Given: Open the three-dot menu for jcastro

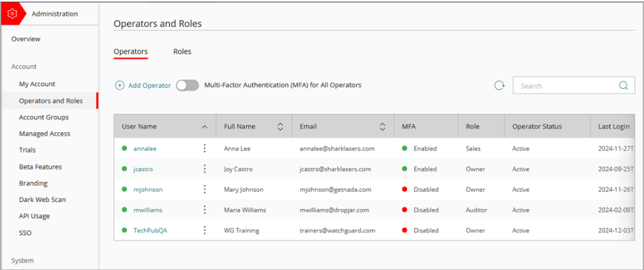Looking at the screenshot, I should (205, 169).
